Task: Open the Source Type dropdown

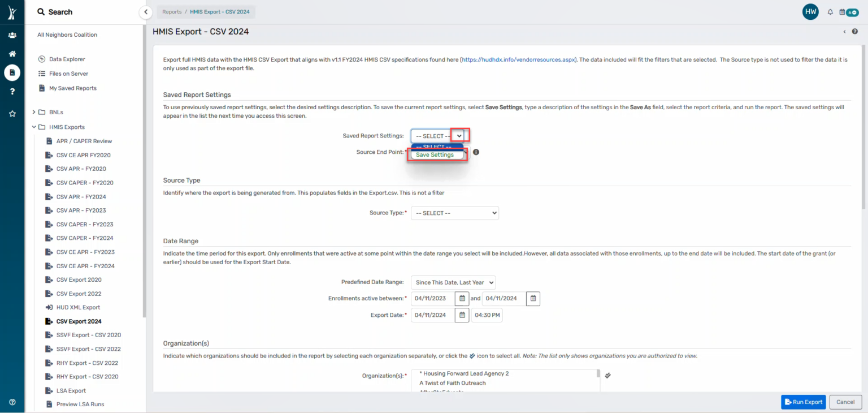Action: tap(455, 213)
